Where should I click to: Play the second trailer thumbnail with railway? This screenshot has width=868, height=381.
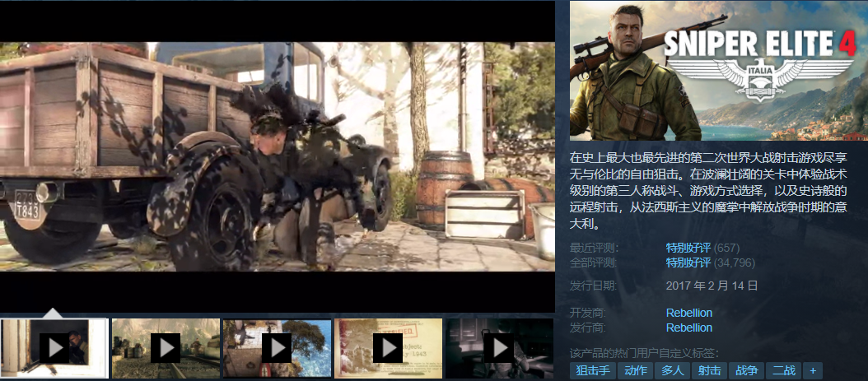coord(166,348)
